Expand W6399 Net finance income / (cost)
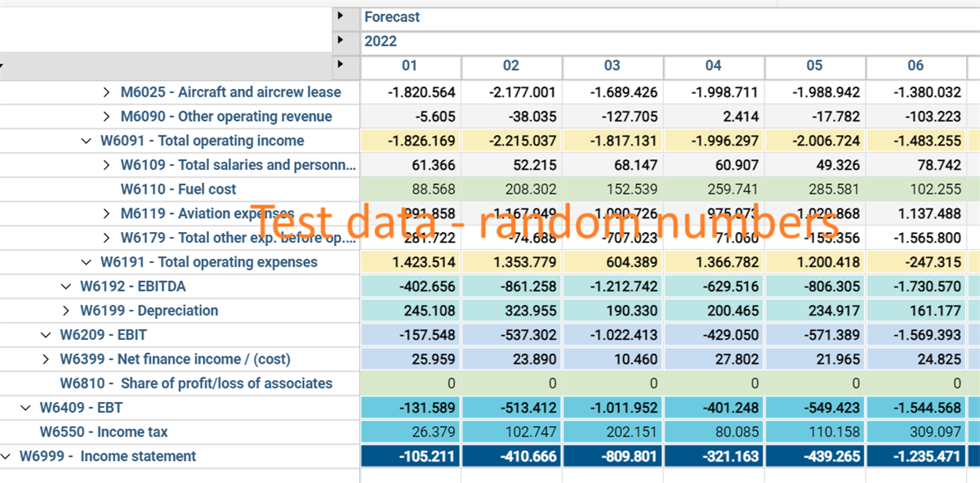 46,359
